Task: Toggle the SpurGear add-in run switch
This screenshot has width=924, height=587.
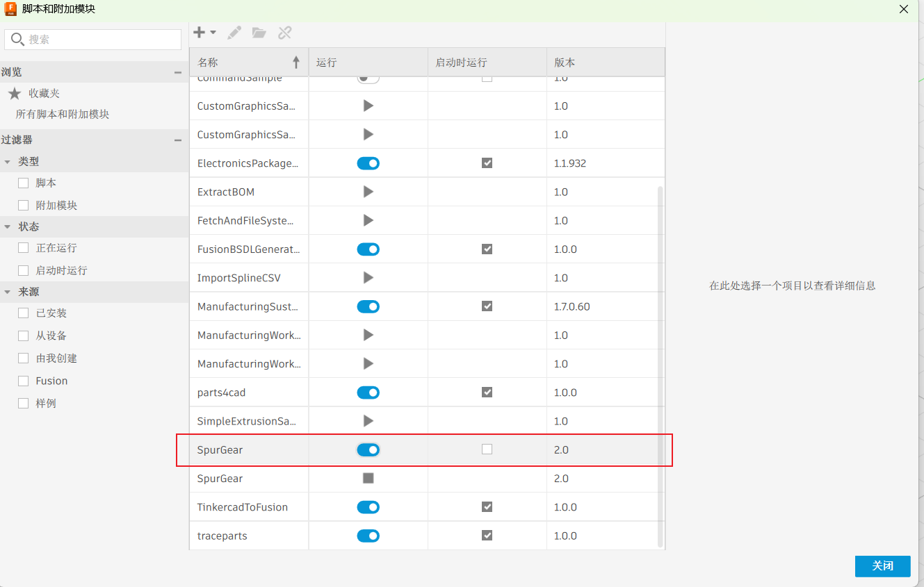Action: (x=368, y=449)
